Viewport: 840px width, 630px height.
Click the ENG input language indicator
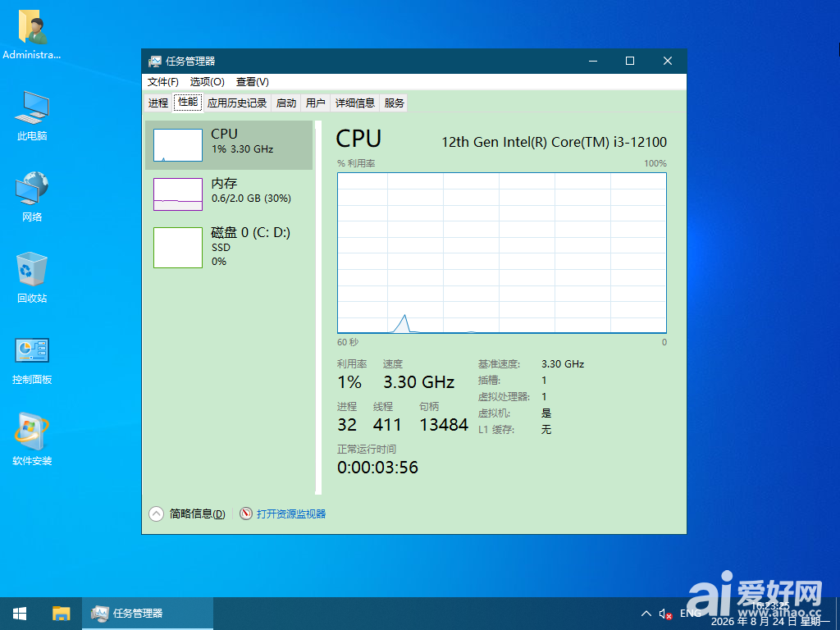pyautogui.click(x=691, y=614)
